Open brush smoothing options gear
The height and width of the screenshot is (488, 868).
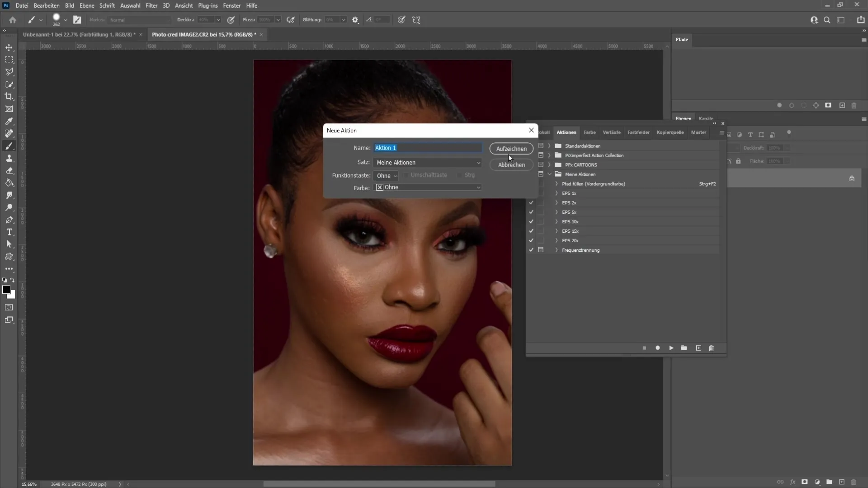(355, 20)
